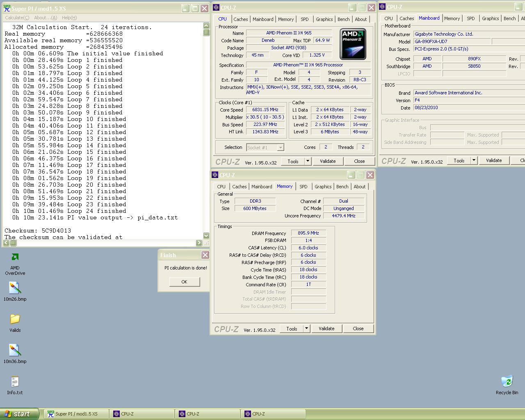Click Core Speed value 6831.15 MHz
This screenshot has width=525, height=420.
265,110
